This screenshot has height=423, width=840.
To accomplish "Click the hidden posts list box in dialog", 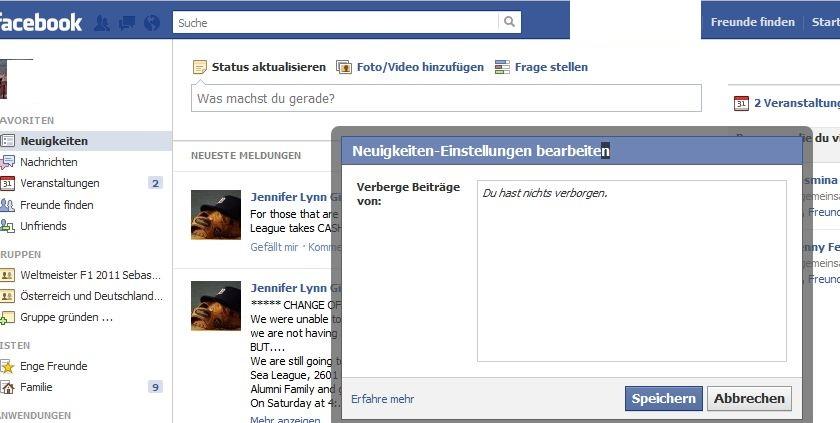I will tap(632, 271).
